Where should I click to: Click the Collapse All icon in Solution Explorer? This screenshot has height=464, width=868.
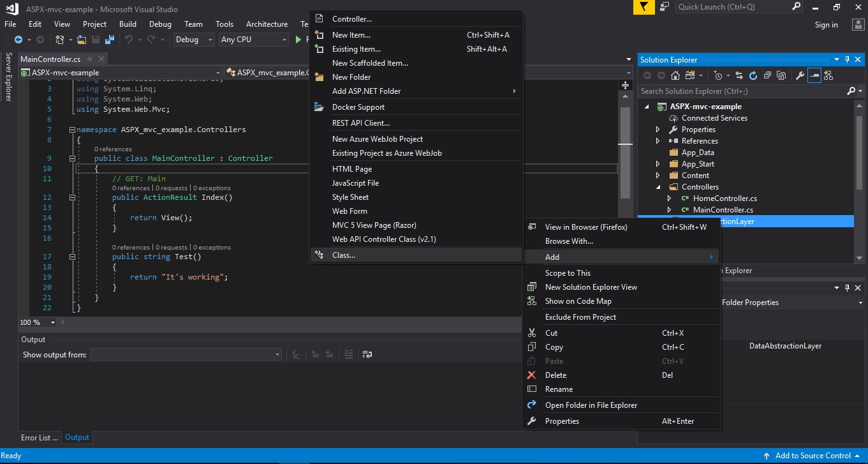coord(767,75)
